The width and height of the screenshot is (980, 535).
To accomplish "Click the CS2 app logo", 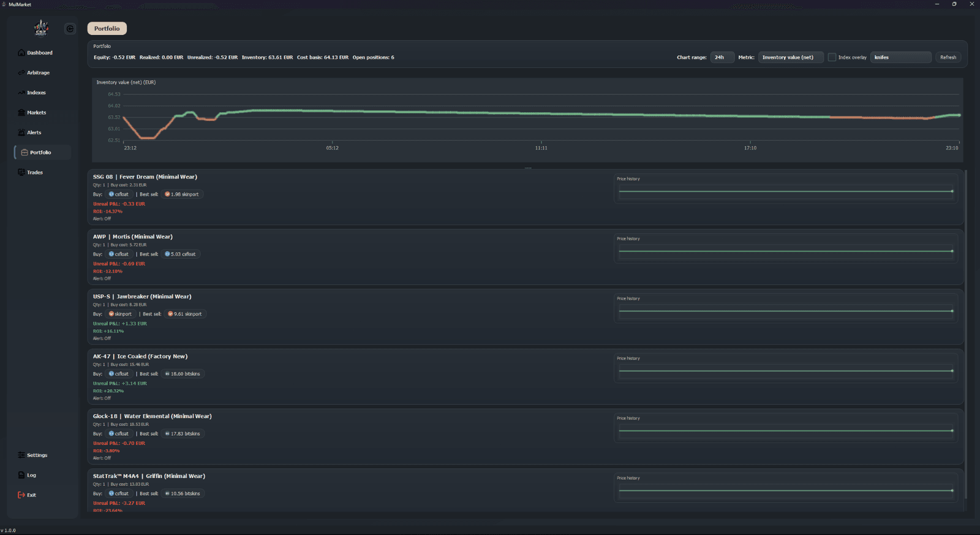I will pos(41,28).
